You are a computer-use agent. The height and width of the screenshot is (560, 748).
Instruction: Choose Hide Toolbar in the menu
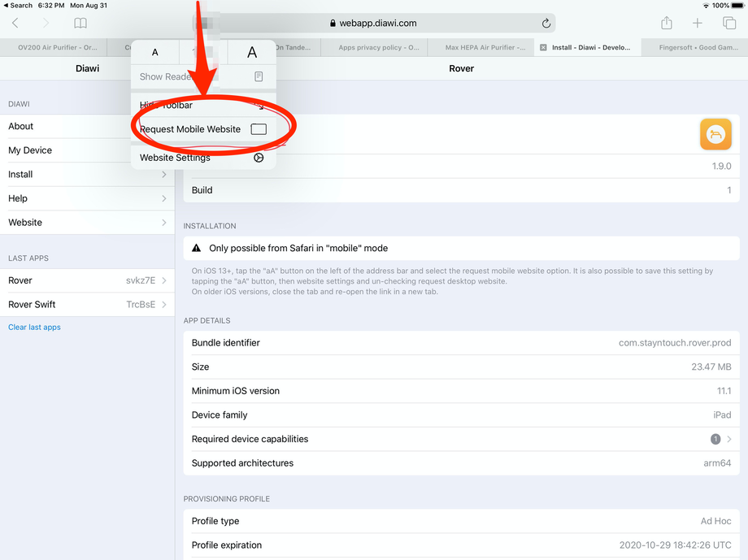204,105
